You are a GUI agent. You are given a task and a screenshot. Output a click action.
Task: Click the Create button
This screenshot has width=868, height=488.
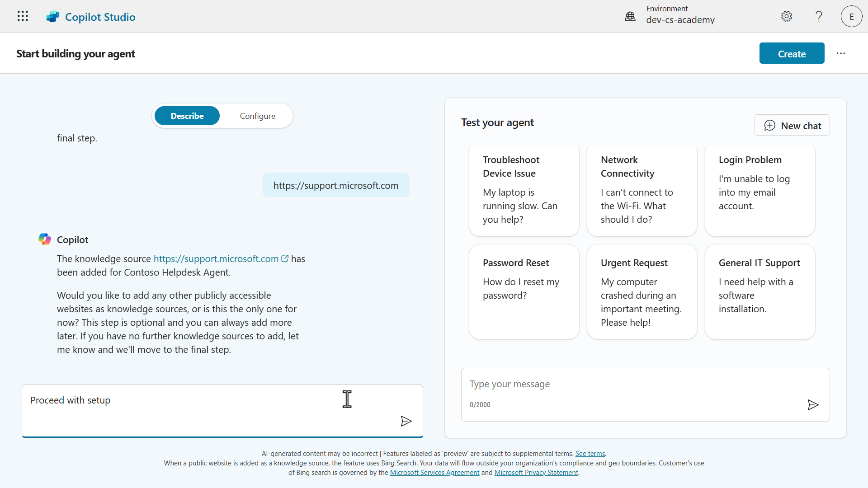click(x=792, y=54)
